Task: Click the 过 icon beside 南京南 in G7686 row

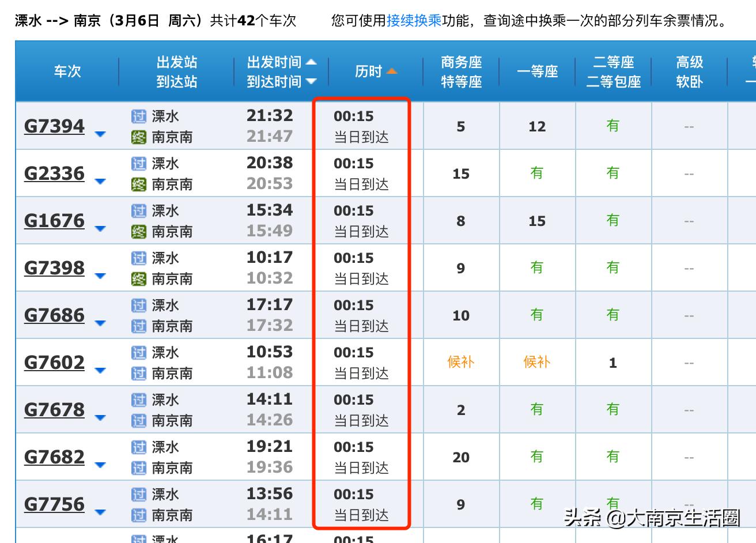Action: coord(139,326)
